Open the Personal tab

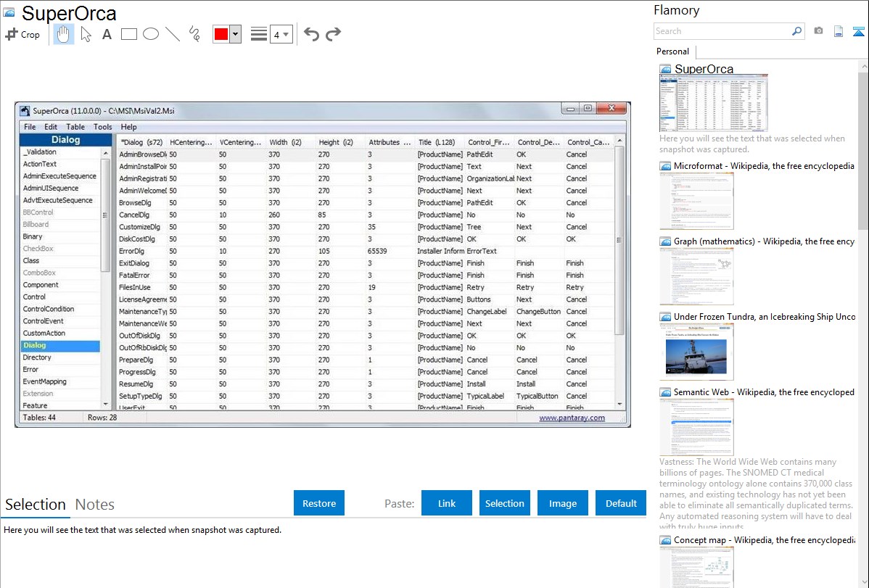click(x=673, y=51)
